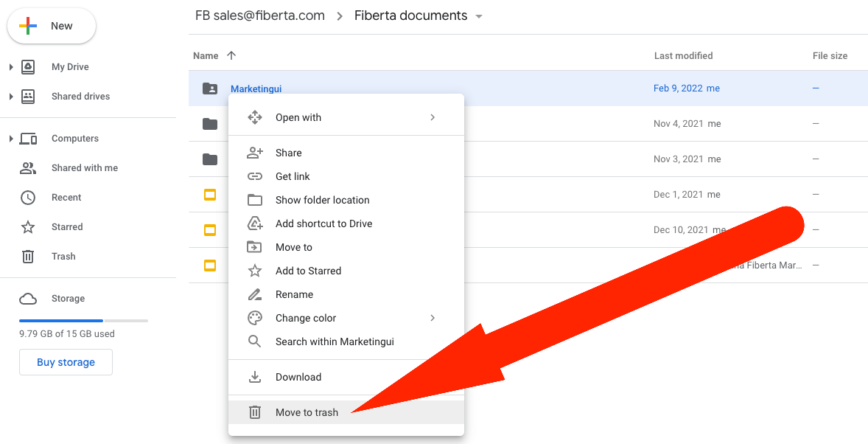
Task: Click the Buy storage button
Action: click(66, 362)
